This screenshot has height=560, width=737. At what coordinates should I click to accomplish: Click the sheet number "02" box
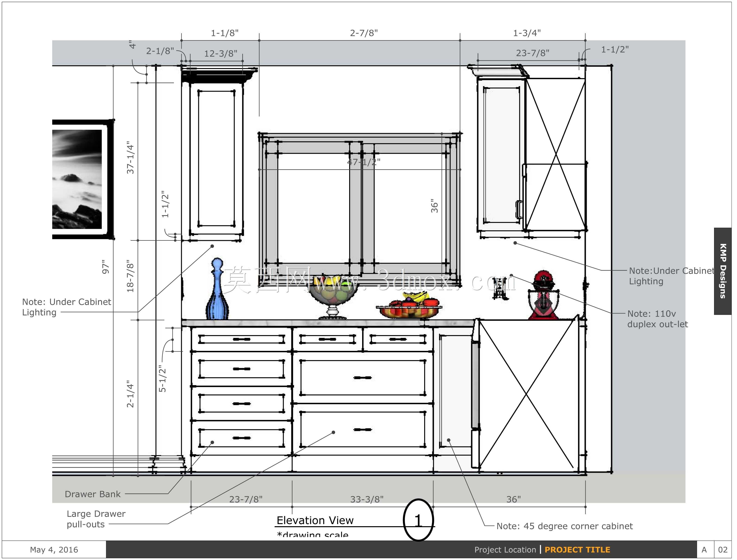pyautogui.click(x=723, y=550)
